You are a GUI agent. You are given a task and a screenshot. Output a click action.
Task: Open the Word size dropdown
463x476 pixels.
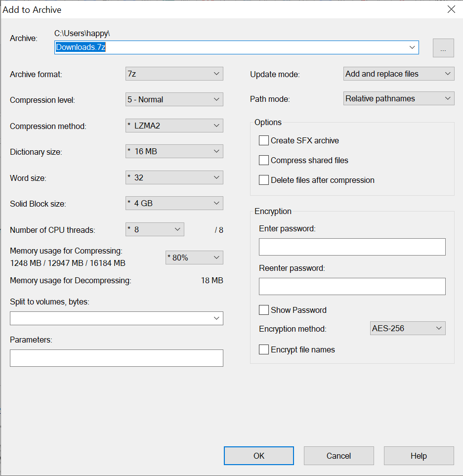(x=174, y=177)
